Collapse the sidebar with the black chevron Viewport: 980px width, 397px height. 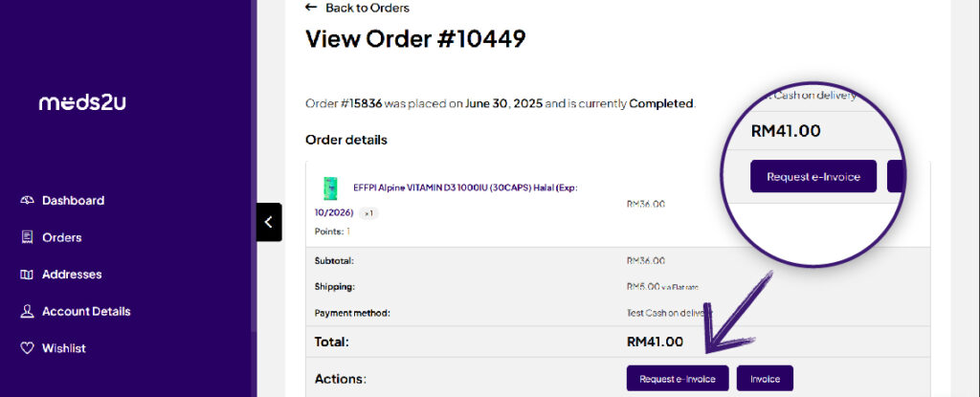(x=269, y=222)
